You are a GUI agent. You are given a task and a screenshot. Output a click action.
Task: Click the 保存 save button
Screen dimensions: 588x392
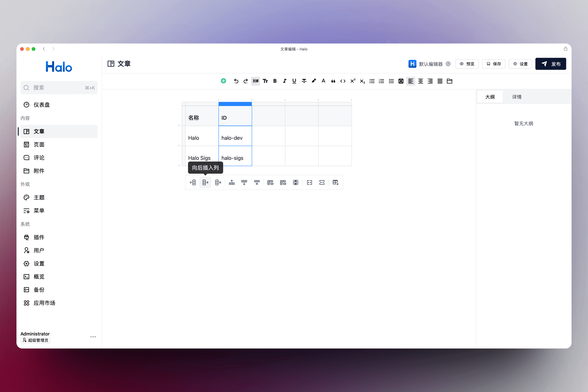[x=494, y=64]
